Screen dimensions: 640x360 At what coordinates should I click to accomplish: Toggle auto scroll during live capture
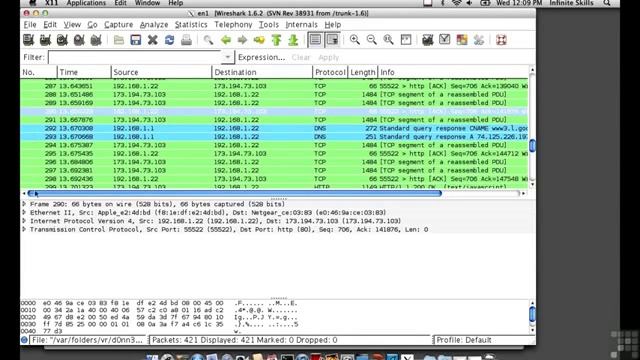(x=333, y=40)
